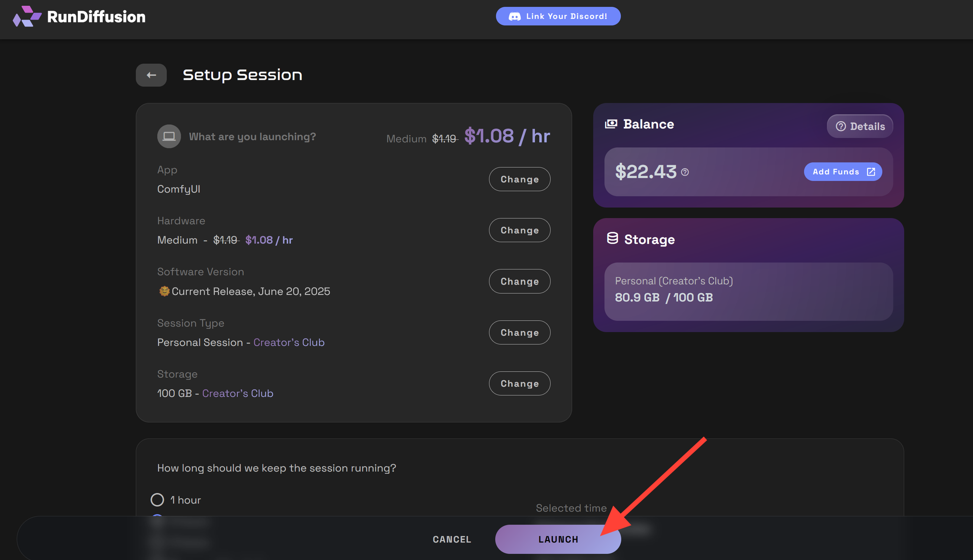Image resolution: width=973 pixels, height=560 pixels.
Task: Click the Balance wallet icon
Action: [x=611, y=124]
